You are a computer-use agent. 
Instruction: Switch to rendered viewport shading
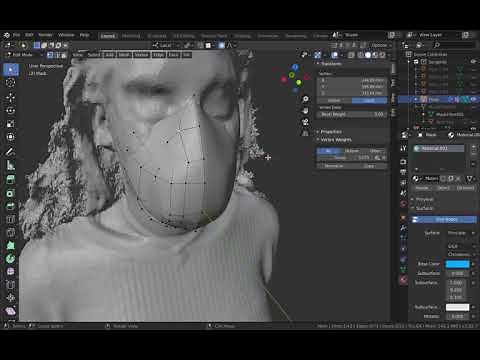pos(382,55)
